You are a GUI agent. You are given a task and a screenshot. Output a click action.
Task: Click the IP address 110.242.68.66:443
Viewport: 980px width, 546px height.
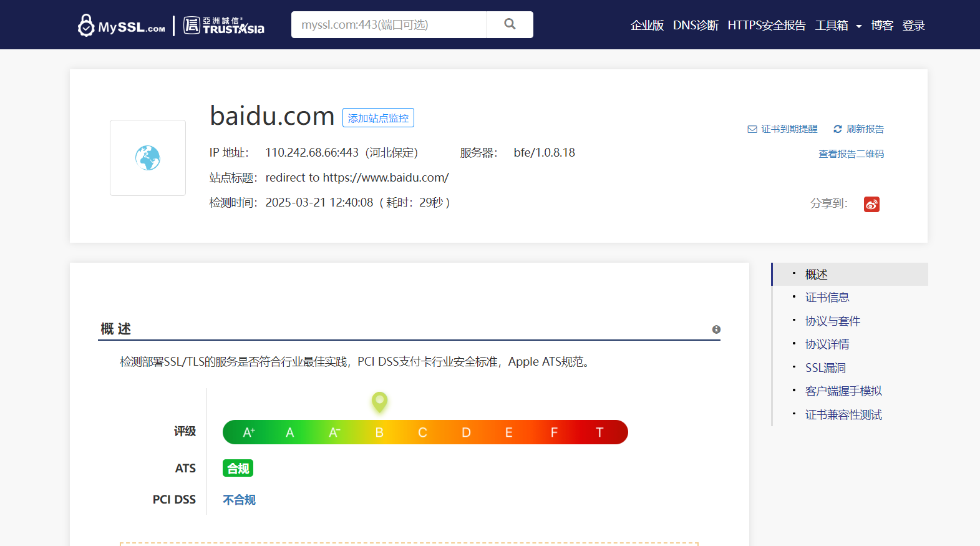312,153
